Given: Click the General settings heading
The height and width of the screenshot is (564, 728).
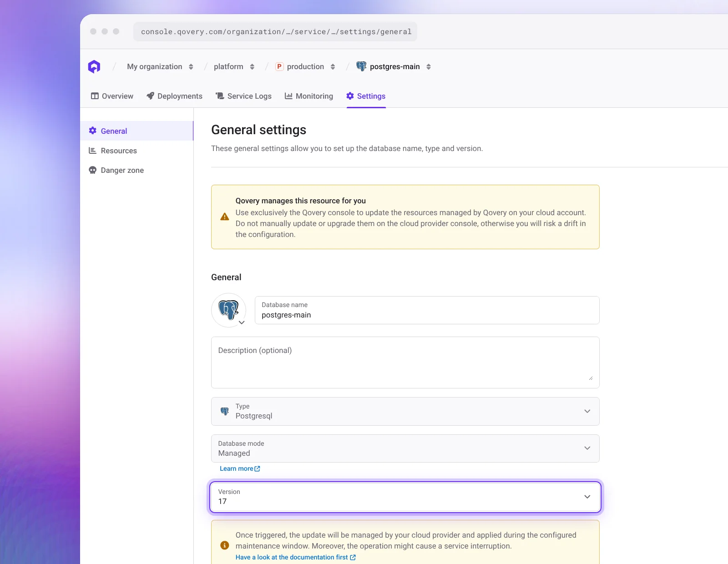Looking at the screenshot, I should [258, 130].
